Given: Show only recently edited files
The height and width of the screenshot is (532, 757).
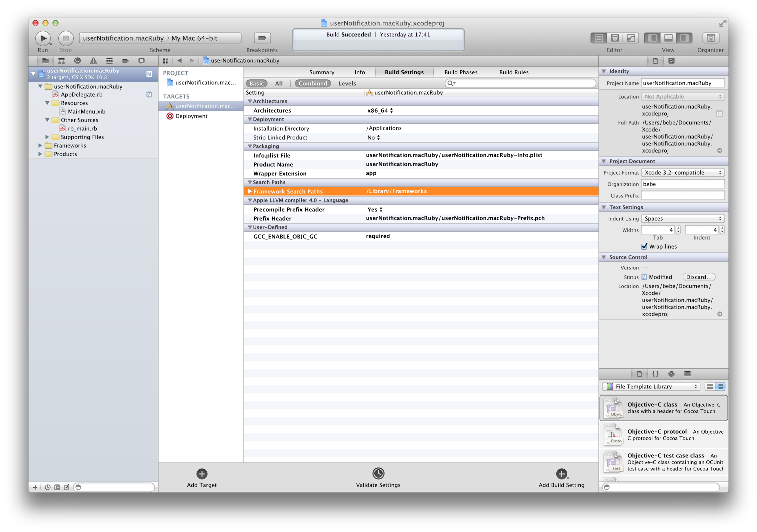Looking at the screenshot, I should (x=48, y=487).
